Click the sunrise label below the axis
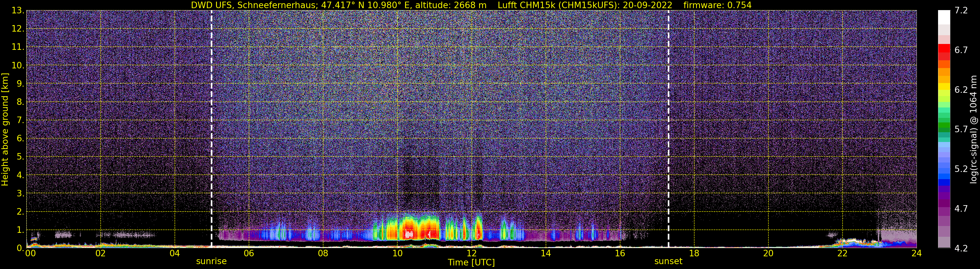980x269 pixels. point(211,262)
